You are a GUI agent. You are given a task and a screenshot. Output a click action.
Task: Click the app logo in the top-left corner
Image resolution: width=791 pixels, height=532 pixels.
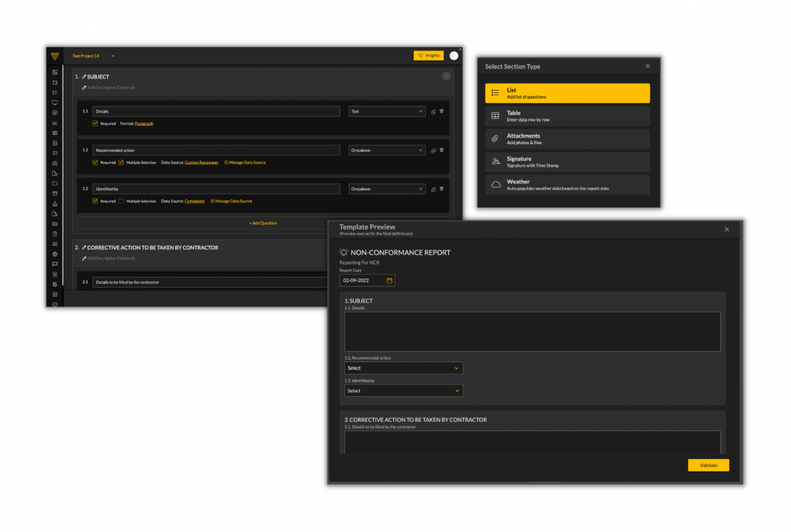point(54,56)
